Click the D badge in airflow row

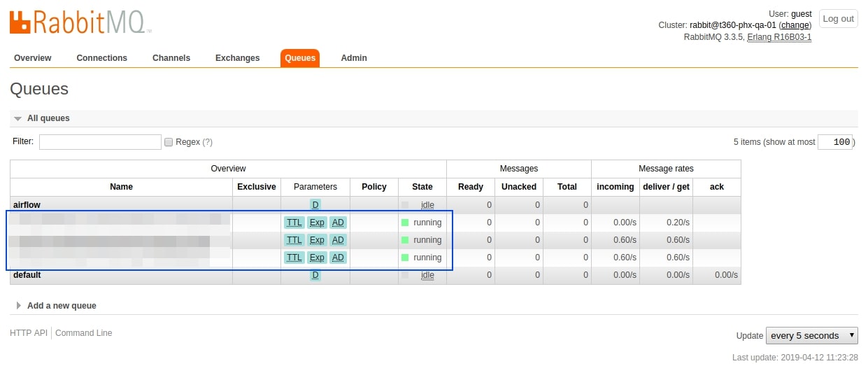[315, 205]
